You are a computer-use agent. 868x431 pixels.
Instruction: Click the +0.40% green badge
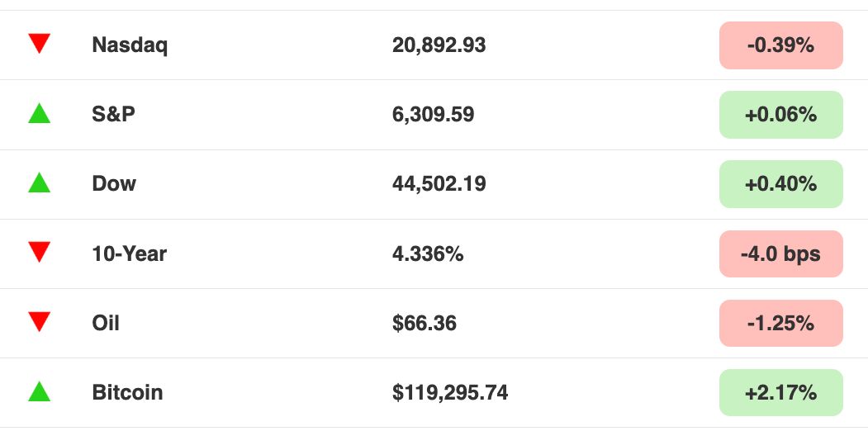(781, 184)
